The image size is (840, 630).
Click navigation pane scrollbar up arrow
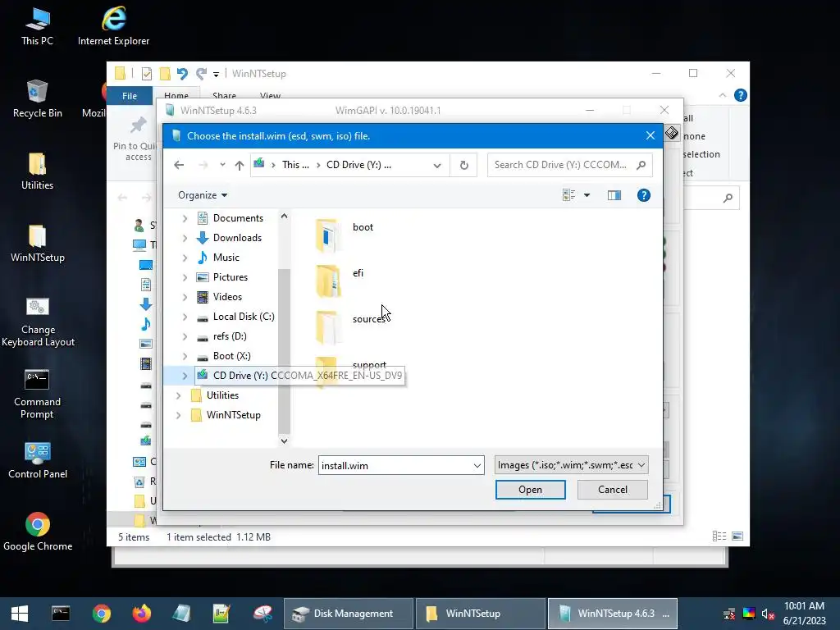284,216
